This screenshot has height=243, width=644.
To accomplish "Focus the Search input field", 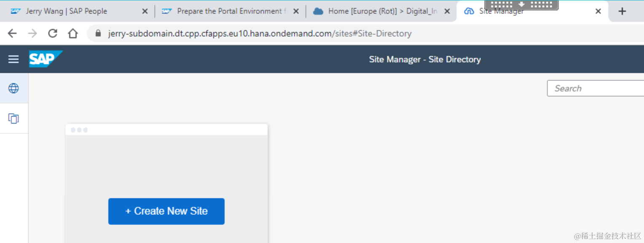I will point(596,88).
